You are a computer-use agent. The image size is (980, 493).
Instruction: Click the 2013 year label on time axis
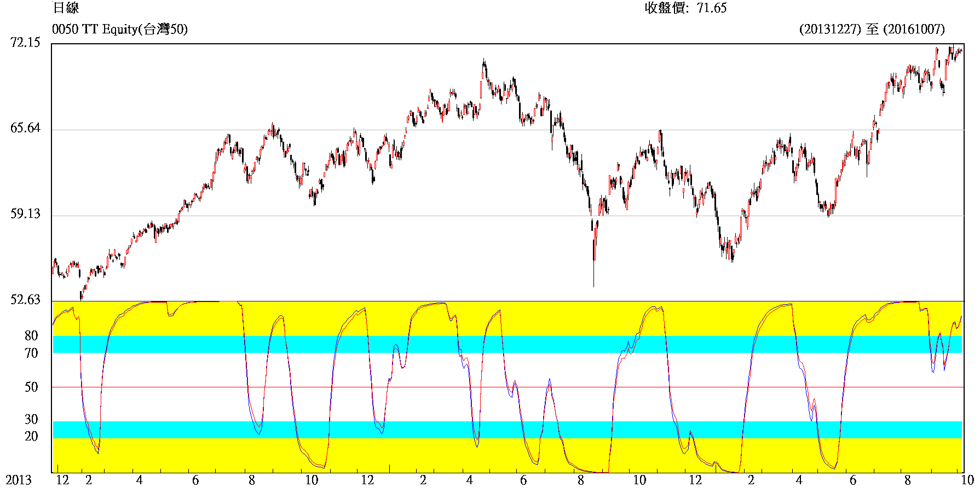19,480
